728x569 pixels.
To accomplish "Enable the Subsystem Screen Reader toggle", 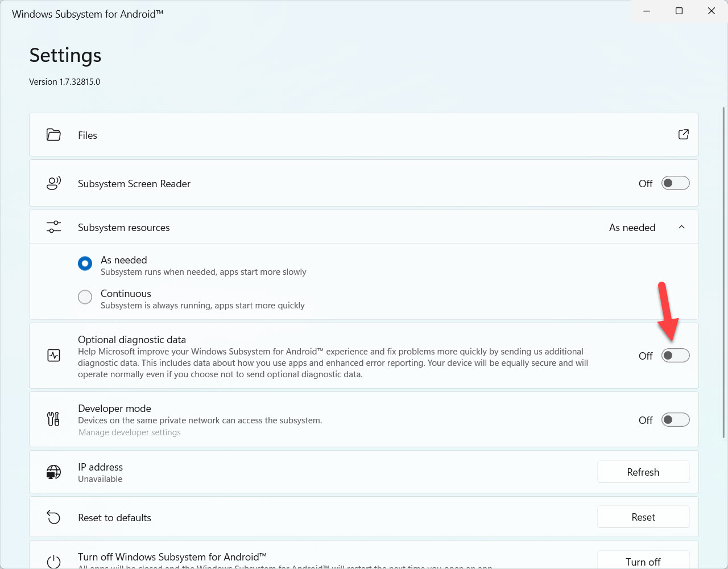I will click(x=675, y=183).
